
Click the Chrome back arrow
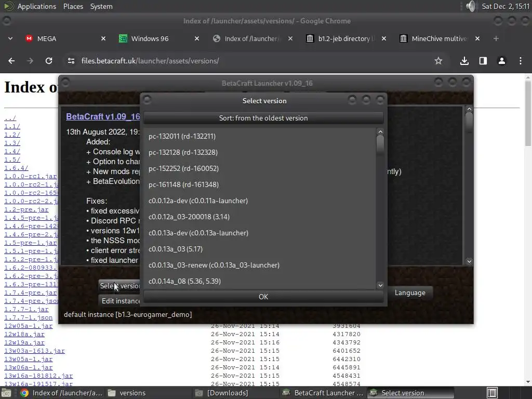coord(11,61)
